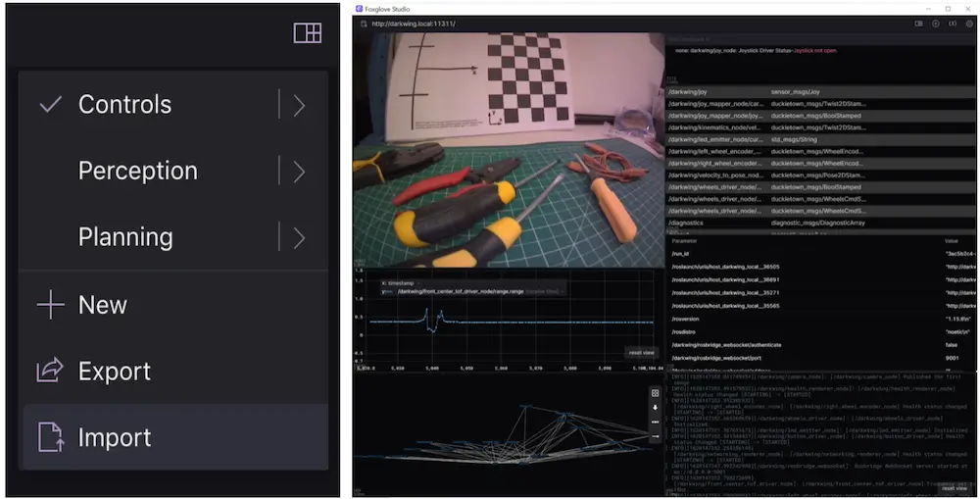Click the Joystick not open status message

(815, 51)
